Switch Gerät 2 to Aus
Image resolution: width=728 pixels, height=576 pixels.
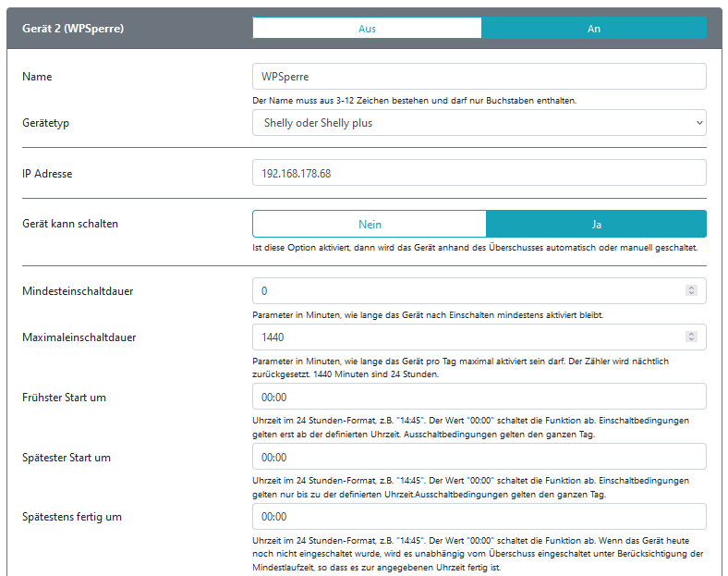click(x=367, y=29)
